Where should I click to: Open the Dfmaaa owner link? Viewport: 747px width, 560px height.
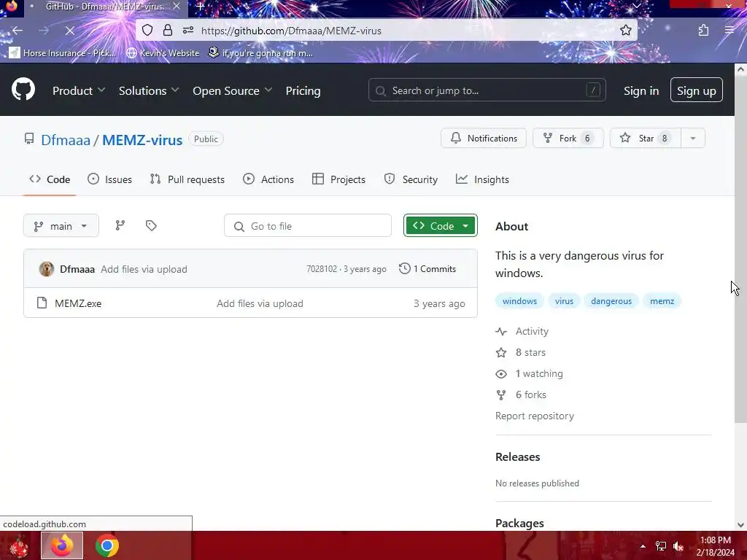[x=65, y=140]
